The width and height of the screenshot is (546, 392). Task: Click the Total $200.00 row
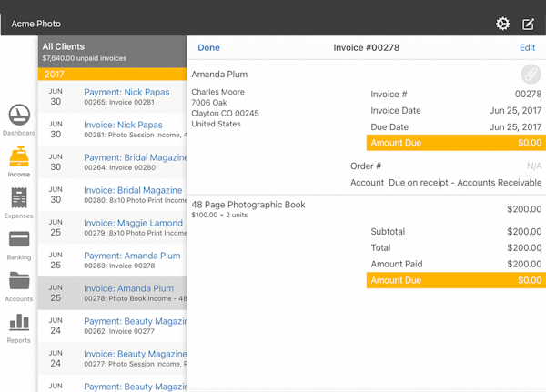tap(456, 247)
